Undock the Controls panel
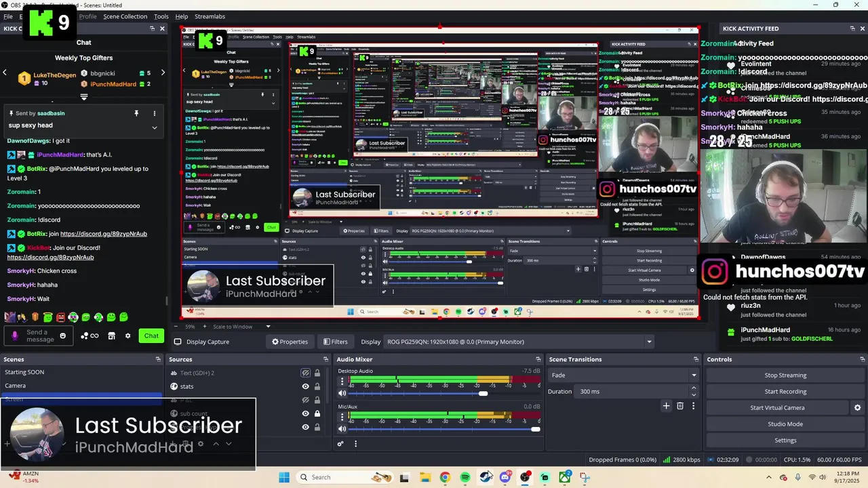The width and height of the screenshot is (868, 488). (862, 359)
